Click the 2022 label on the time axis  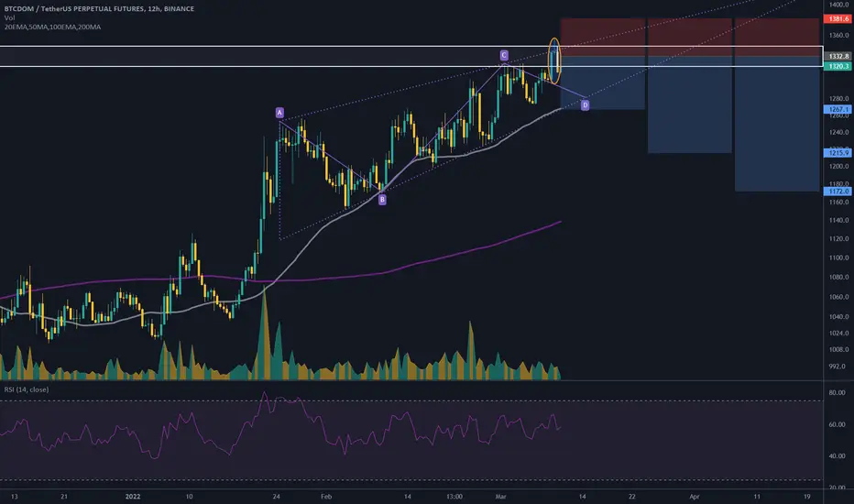(x=133, y=497)
